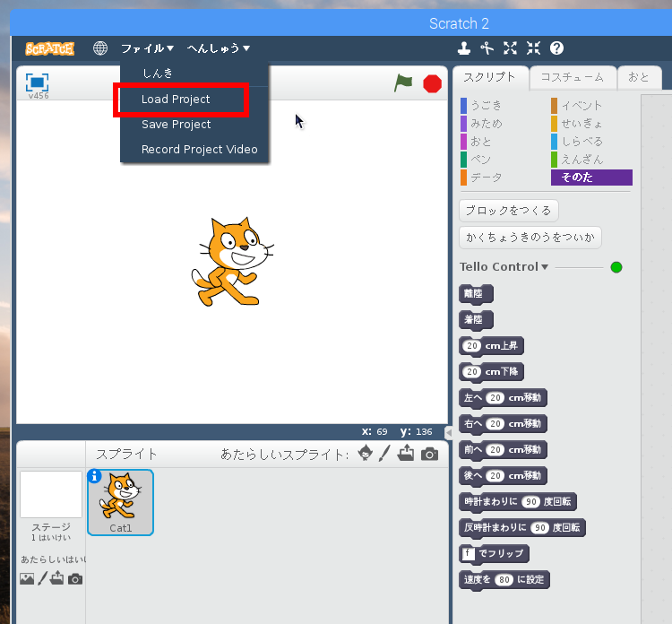Click the ブロックをつくる button
This screenshot has width=672, height=624.
point(508,211)
